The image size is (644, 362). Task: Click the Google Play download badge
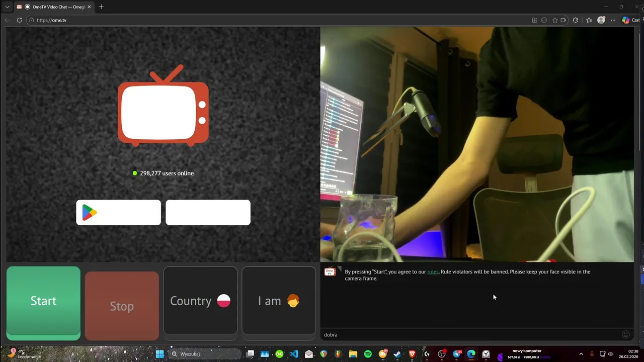click(x=118, y=212)
